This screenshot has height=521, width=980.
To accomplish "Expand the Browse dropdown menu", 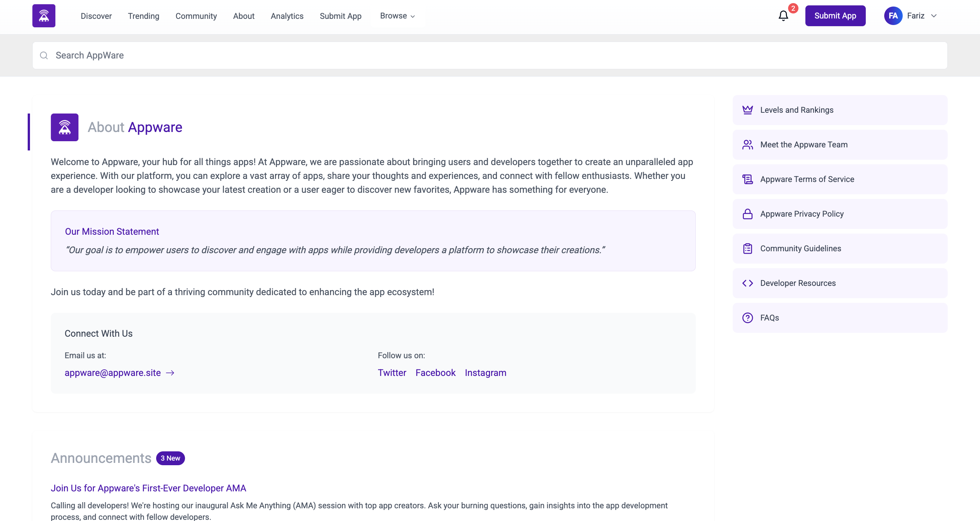I will point(397,16).
